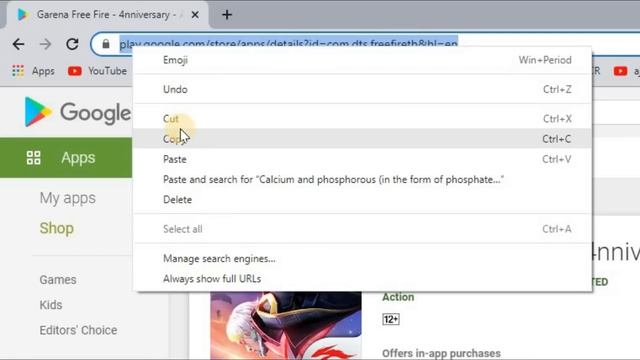The width and height of the screenshot is (640, 360).
Task: Choose Emoji from the context menu
Action: pos(362,60)
